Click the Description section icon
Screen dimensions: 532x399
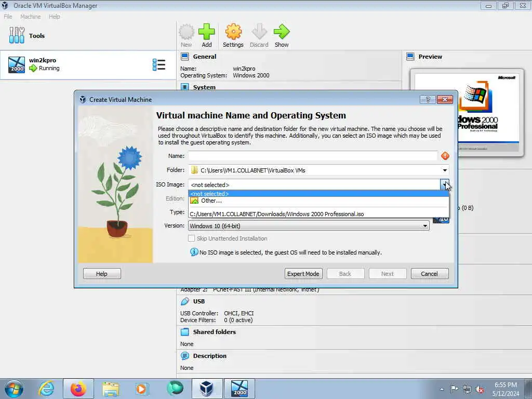click(185, 356)
